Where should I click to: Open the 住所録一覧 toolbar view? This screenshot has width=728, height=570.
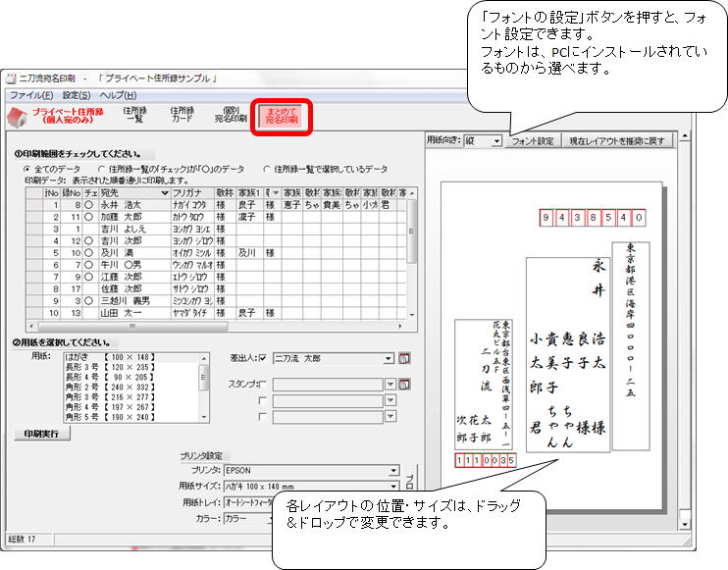point(133,117)
